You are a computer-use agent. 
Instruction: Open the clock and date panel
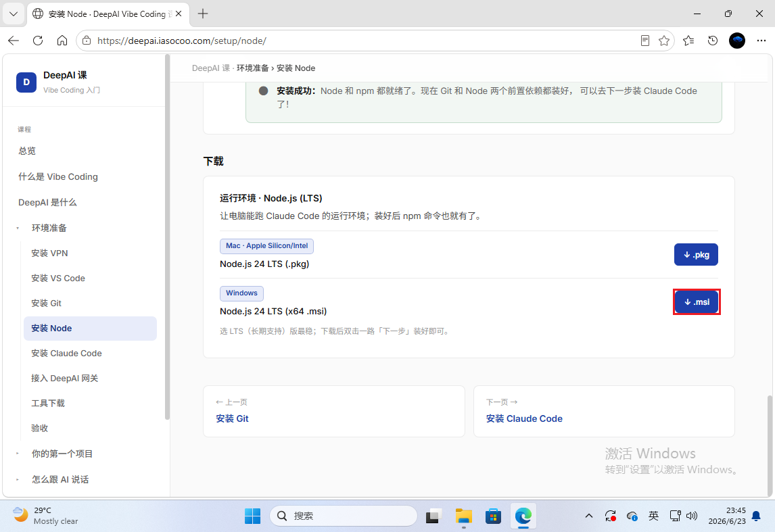pyautogui.click(x=726, y=516)
